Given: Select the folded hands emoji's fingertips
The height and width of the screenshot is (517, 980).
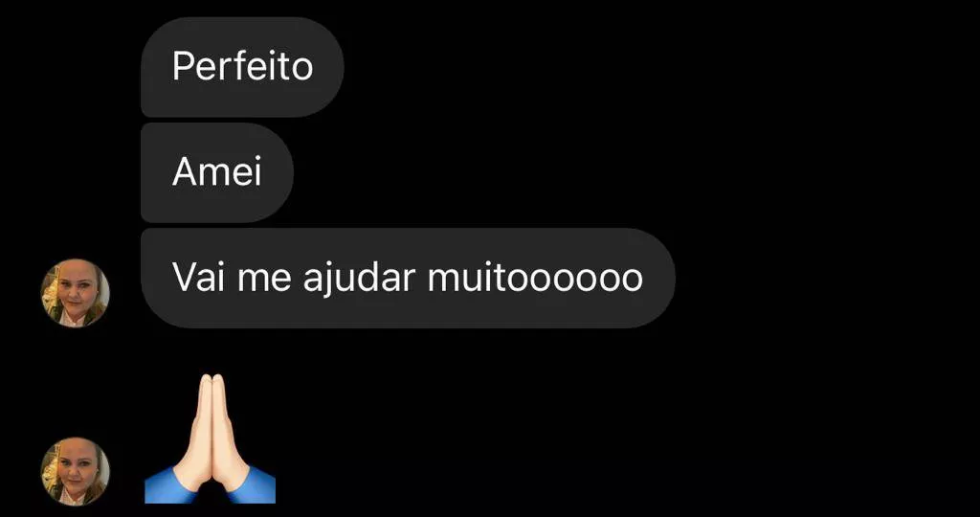Looking at the screenshot, I should (211, 381).
